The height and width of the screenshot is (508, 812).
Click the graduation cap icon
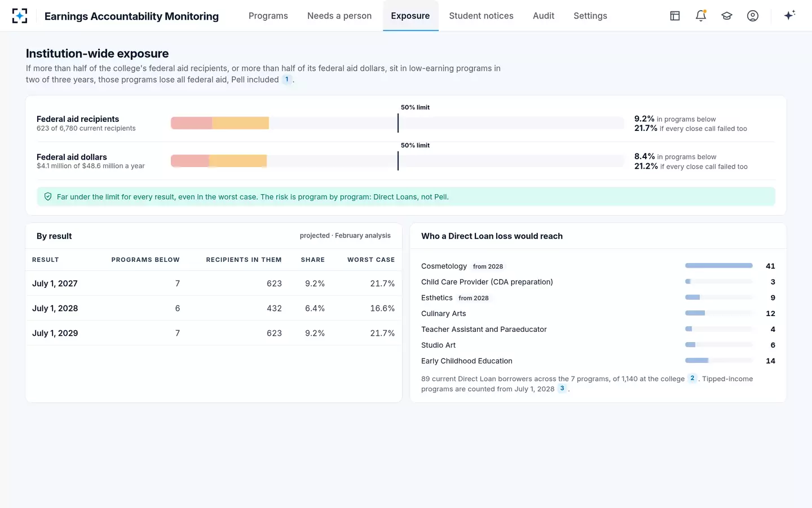(727, 16)
